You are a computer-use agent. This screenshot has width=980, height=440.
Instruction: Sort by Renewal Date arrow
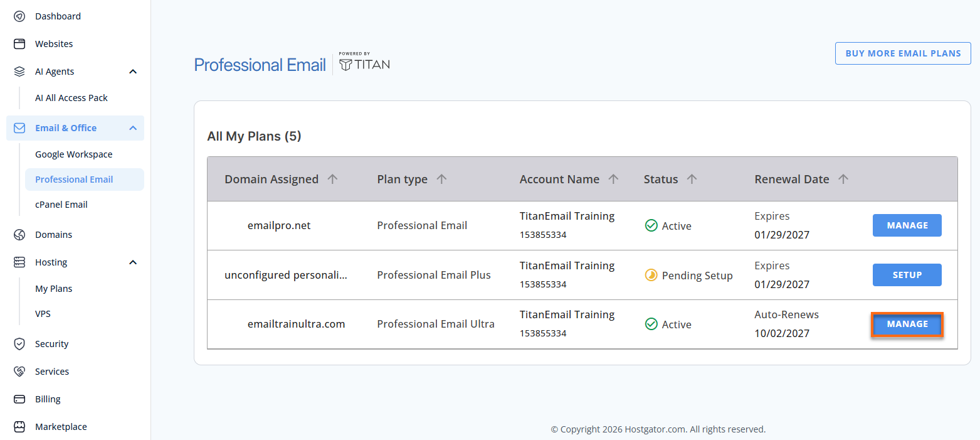[843, 179]
